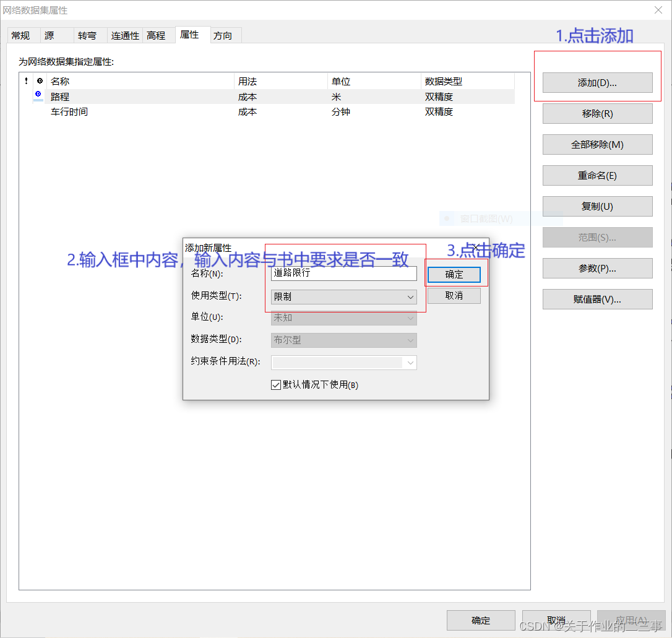The width and height of the screenshot is (672, 638).
Task: Click the 全部移除(M) button
Action: click(x=597, y=144)
